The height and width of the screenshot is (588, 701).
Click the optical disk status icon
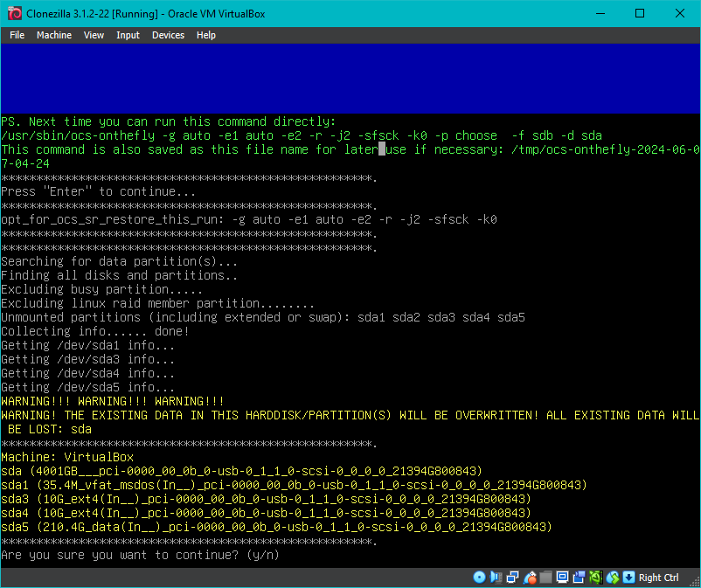479,578
